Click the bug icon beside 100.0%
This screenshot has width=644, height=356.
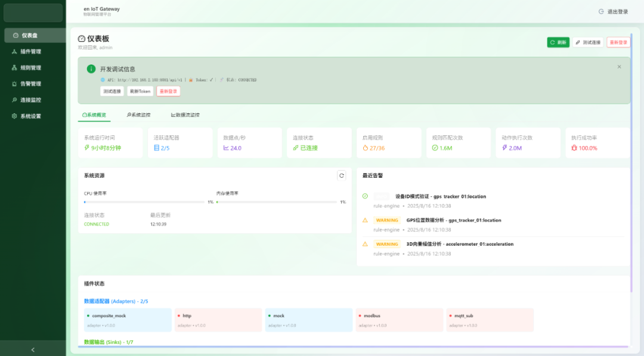[x=574, y=148]
